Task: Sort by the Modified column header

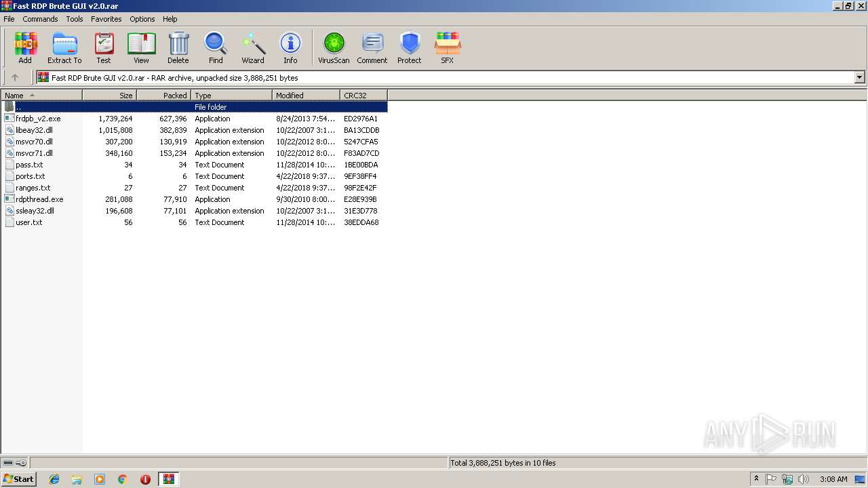Action: coord(306,96)
